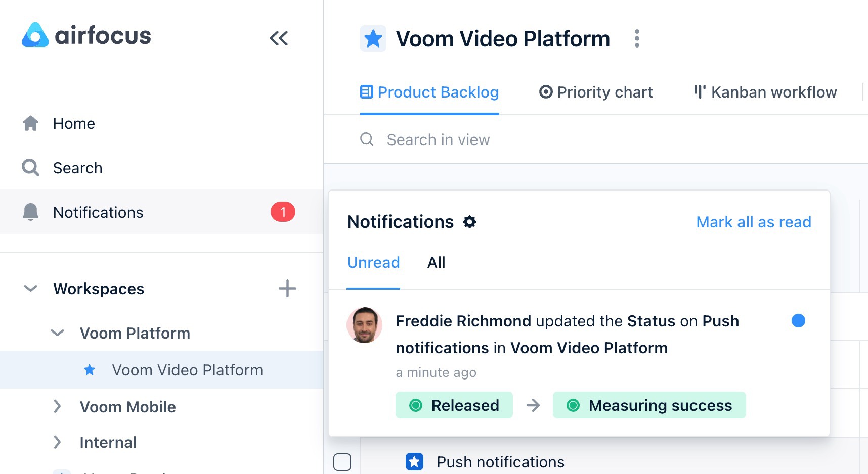Click the airfocus logo
868x474 pixels.
[x=86, y=35]
